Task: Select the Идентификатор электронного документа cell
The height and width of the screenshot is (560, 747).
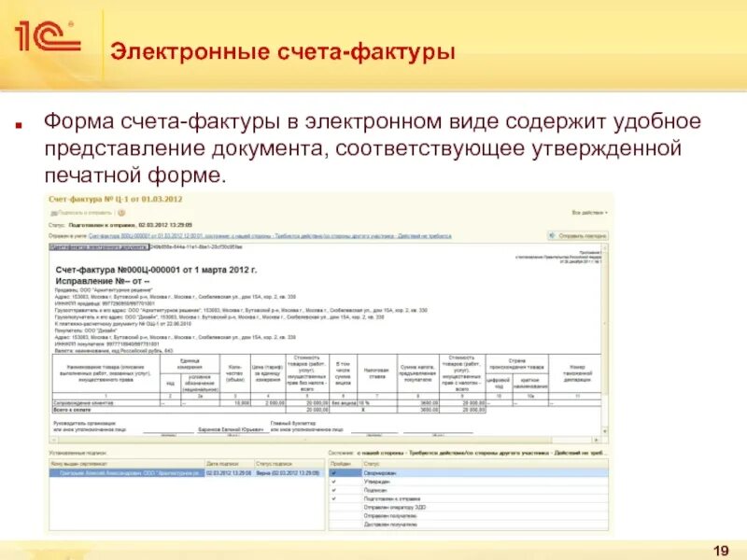Action: point(99,247)
